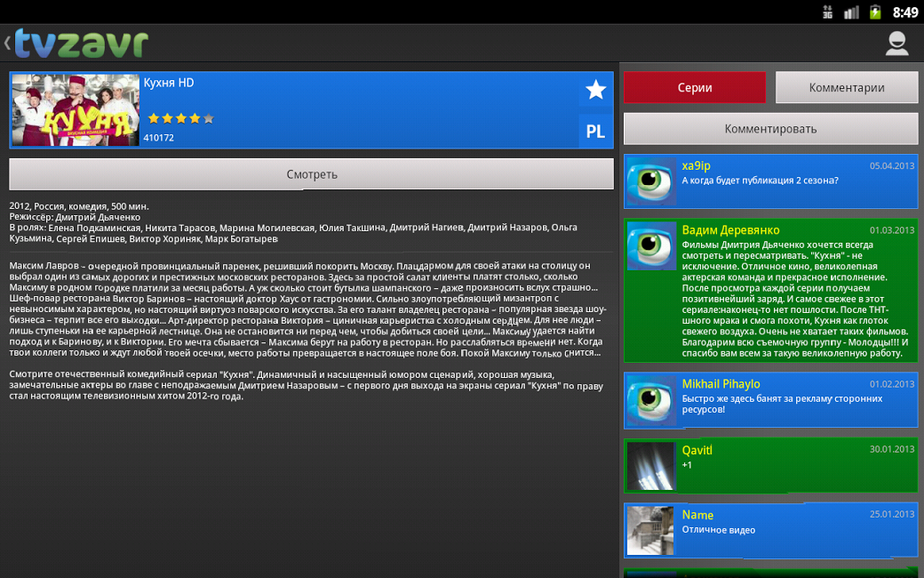Click the Комментировать button
The image size is (924, 578).
click(x=770, y=129)
